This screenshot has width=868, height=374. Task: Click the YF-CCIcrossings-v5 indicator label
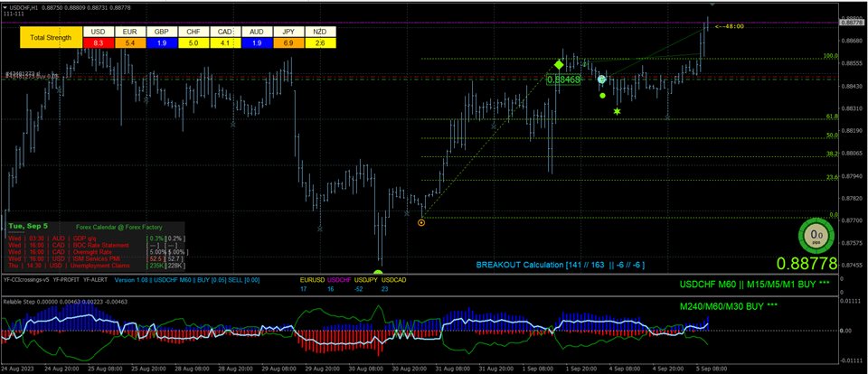click(25, 280)
